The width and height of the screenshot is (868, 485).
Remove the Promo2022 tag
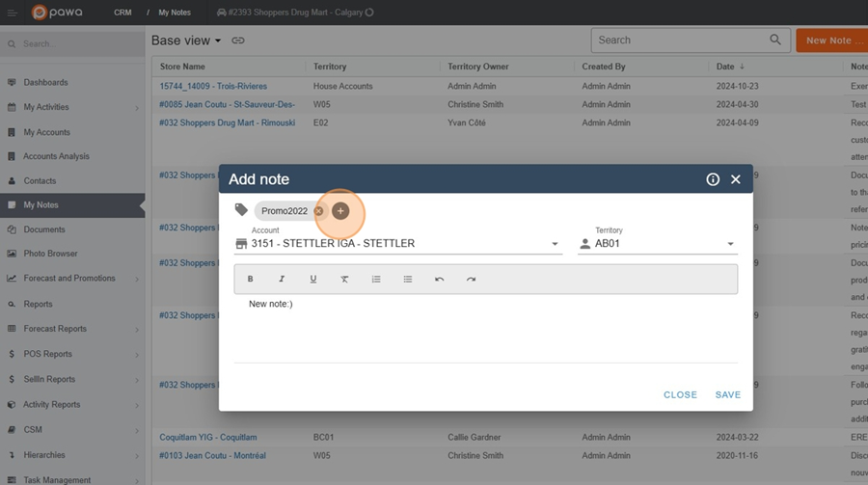click(x=318, y=211)
